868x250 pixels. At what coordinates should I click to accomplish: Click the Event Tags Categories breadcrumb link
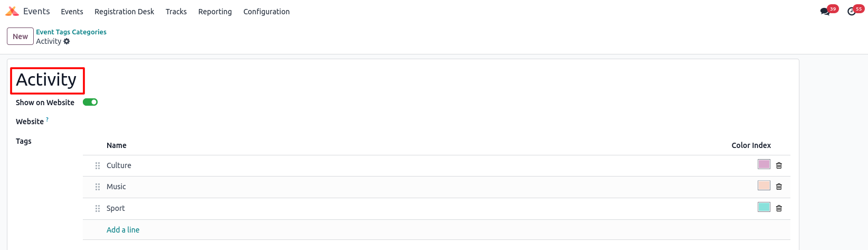[71, 32]
